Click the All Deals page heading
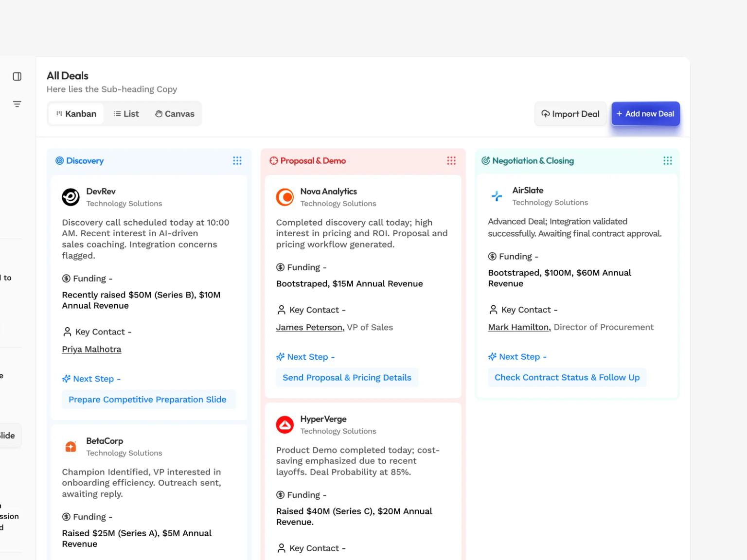Image resolution: width=747 pixels, height=560 pixels. click(68, 76)
